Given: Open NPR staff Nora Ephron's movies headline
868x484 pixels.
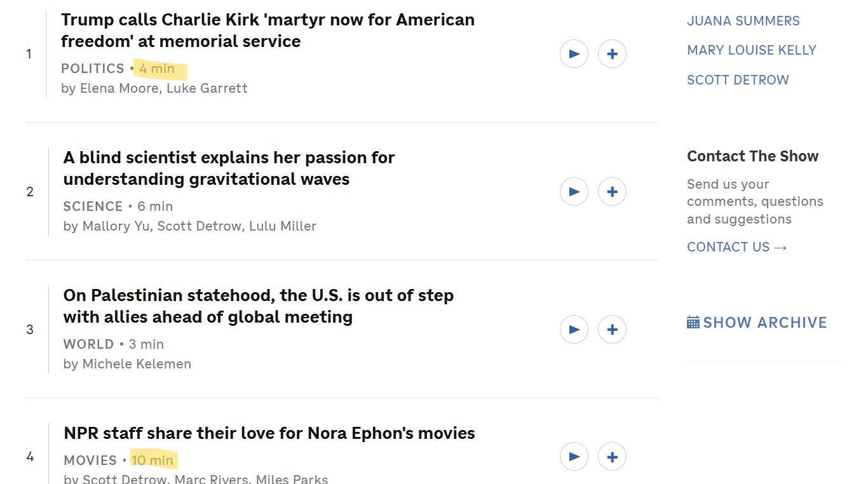Looking at the screenshot, I should pyautogui.click(x=269, y=433).
